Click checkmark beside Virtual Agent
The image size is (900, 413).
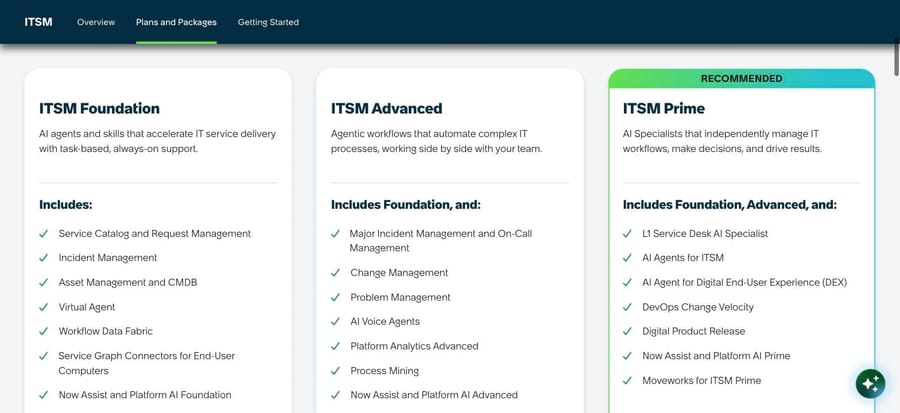tap(44, 307)
